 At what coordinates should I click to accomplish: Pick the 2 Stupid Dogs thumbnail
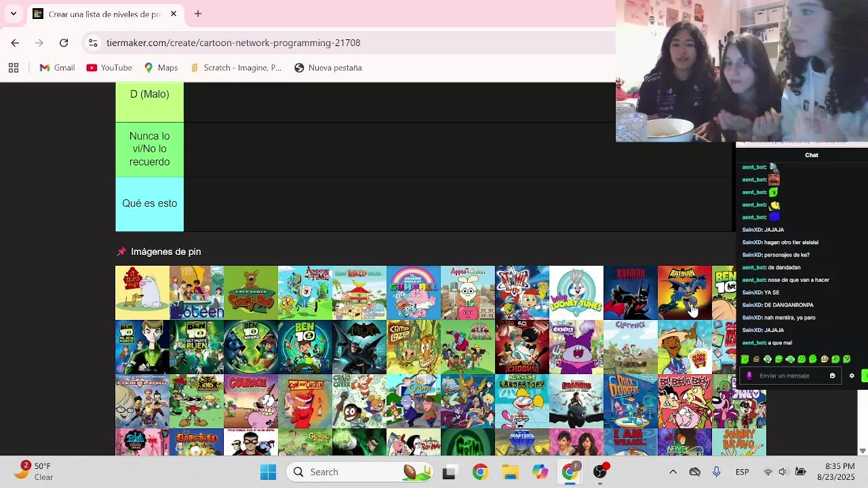click(x=142, y=293)
